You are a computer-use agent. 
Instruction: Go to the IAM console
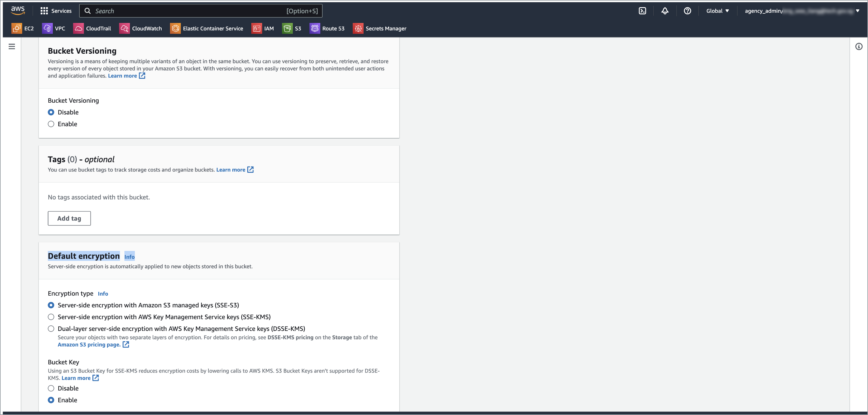pyautogui.click(x=263, y=28)
